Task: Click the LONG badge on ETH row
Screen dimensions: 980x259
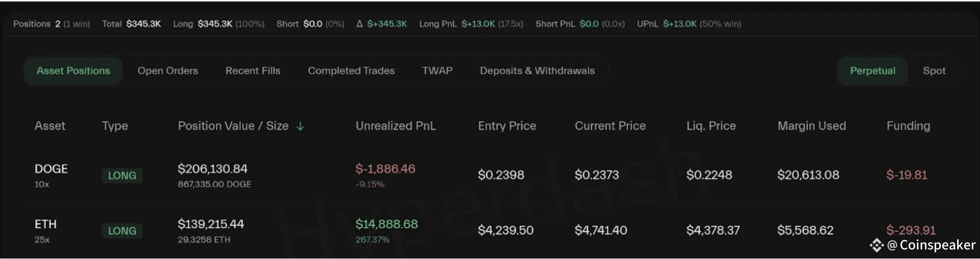Action: [122, 231]
